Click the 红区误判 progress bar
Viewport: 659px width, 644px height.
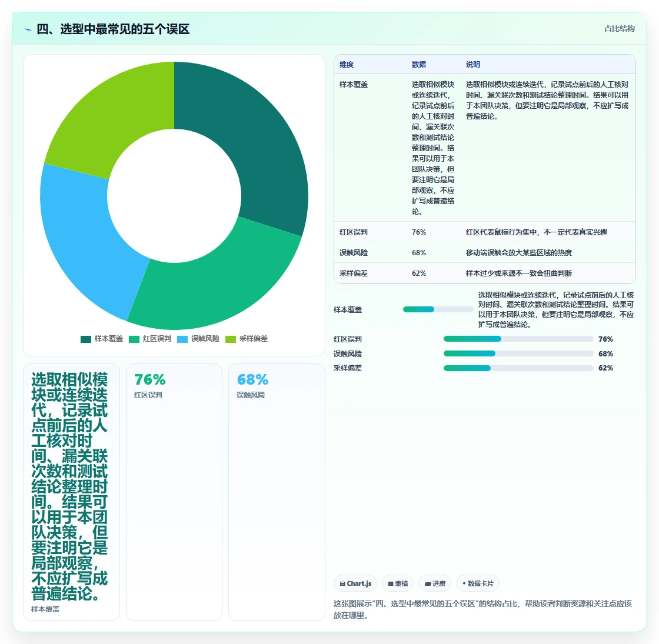point(518,339)
